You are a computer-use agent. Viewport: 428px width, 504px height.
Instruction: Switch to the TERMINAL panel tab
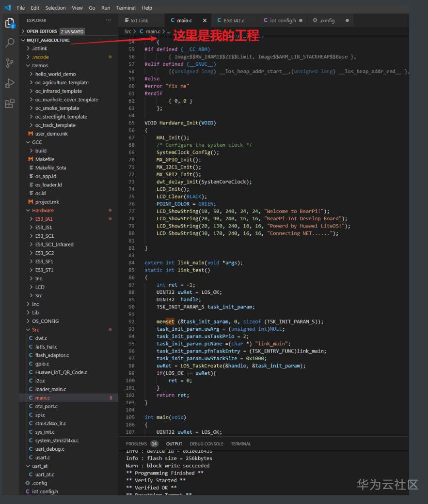pyautogui.click(x=240, y=443)
